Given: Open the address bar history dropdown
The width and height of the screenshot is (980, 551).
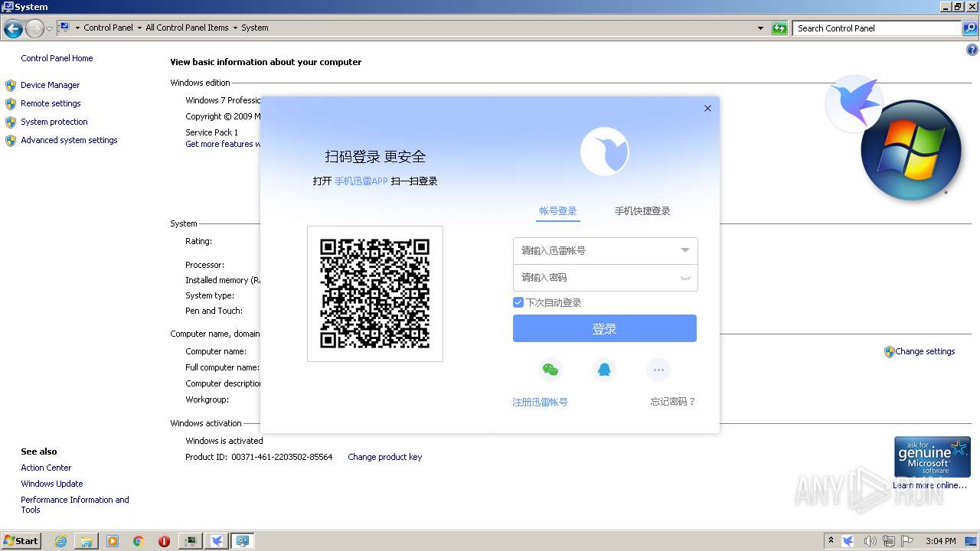Looking at the screenshot, I should coord(760,28).
